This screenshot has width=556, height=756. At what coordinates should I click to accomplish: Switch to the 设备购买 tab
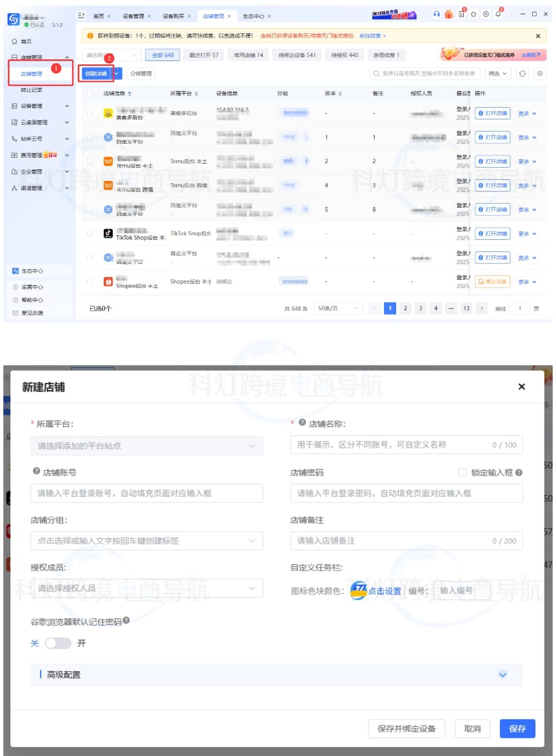tap(173, 16)
